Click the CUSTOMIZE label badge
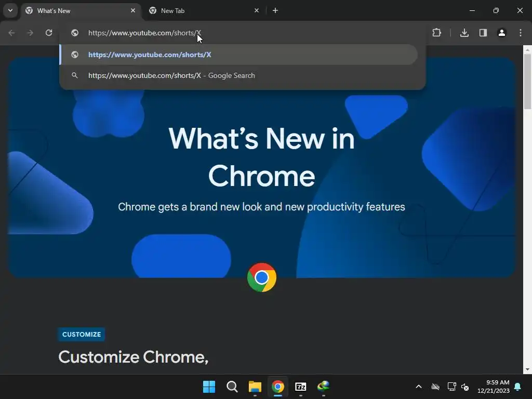 (82, 334)
